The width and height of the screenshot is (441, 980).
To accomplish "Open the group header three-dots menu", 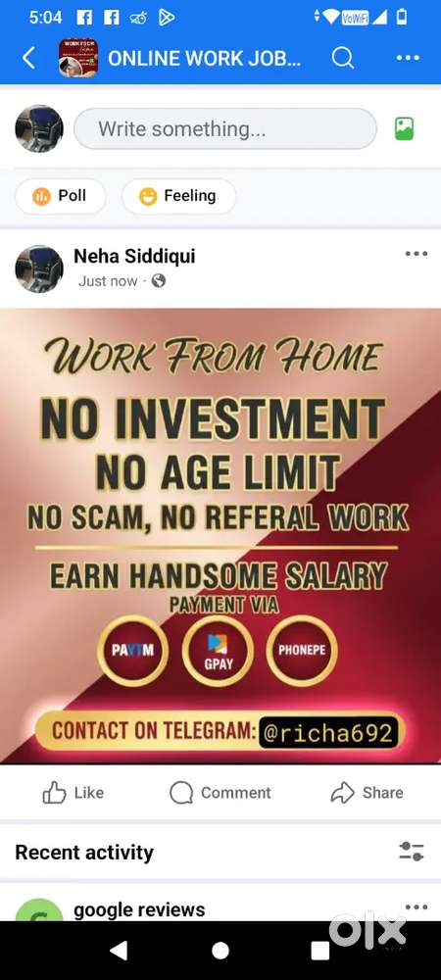I will coord(408,58).
